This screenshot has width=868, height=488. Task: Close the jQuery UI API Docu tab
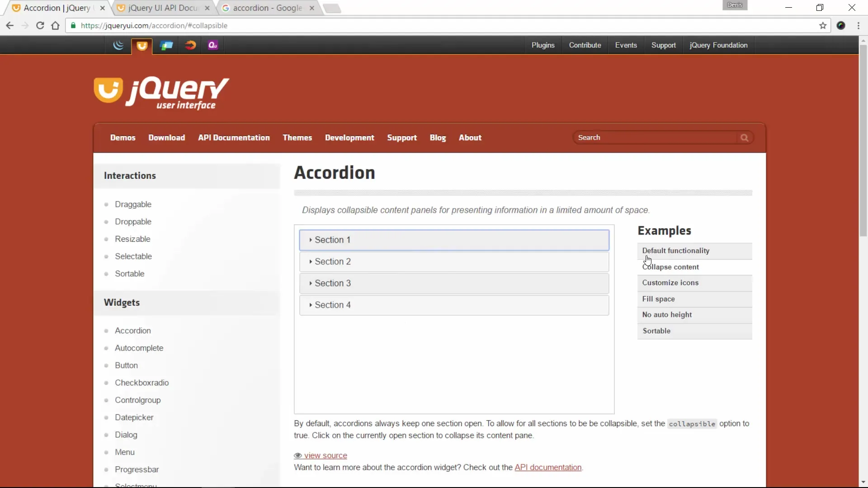[207, 8]
